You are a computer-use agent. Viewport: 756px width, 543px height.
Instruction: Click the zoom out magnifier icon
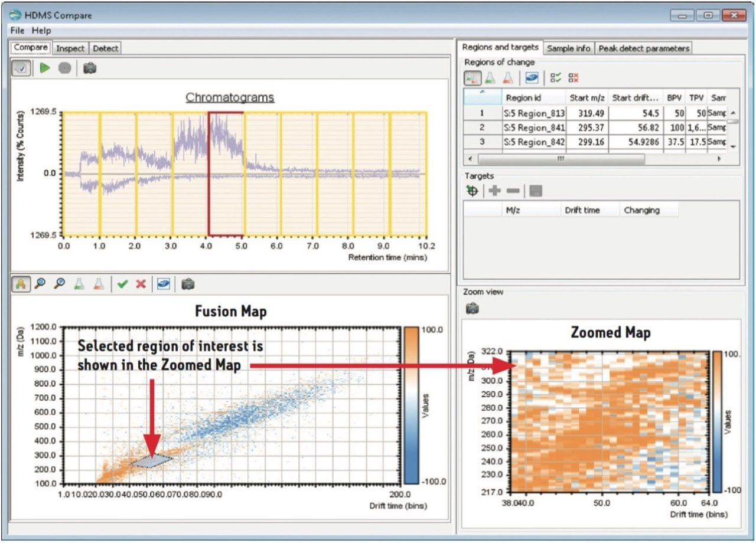tap(60, 284)
